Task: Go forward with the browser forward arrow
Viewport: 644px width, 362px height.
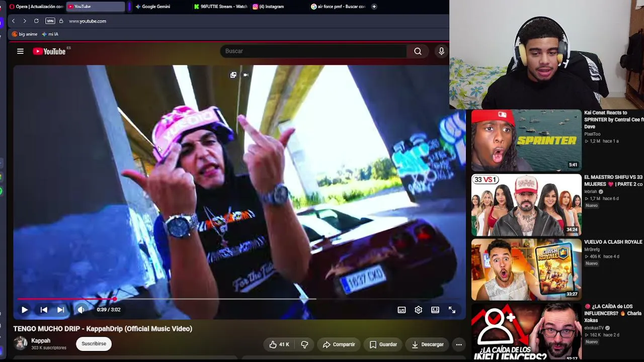Action: 24,21
